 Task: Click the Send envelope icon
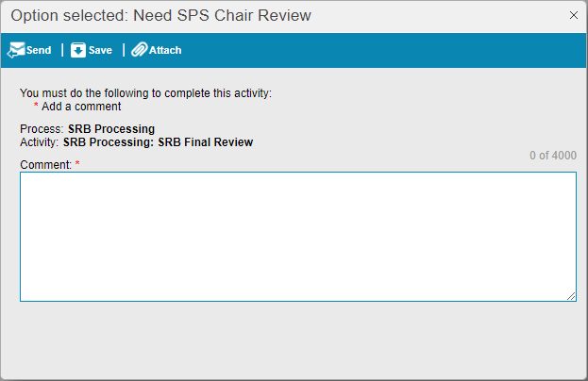[x=16, y=50]
